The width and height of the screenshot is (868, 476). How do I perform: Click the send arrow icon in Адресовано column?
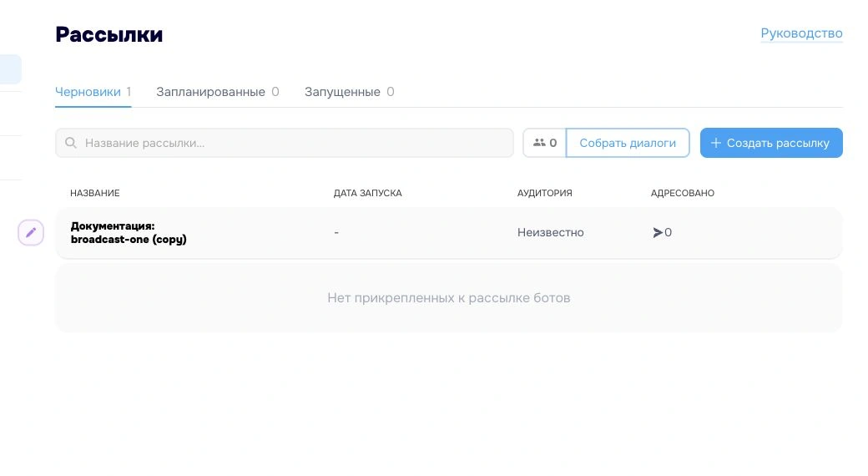click(x=658, y=232)
